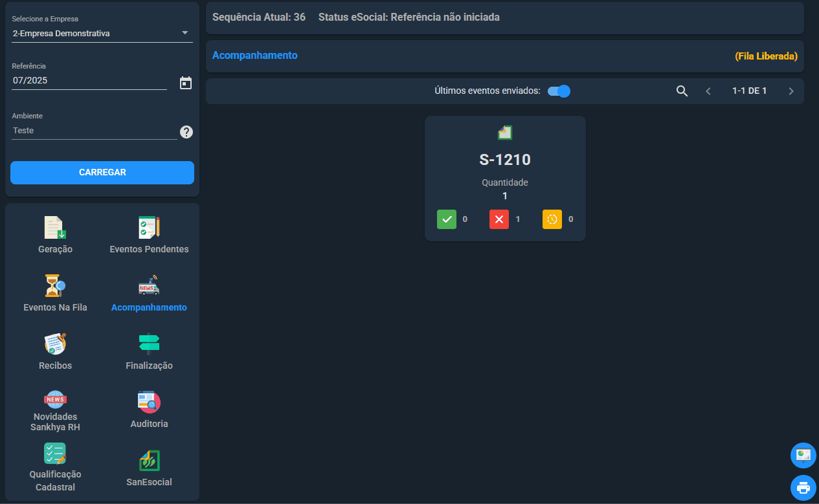The height and width of the screenshot is (504, 819).
Task: Select the Recibos menu label
Action: tap(55, 366)
